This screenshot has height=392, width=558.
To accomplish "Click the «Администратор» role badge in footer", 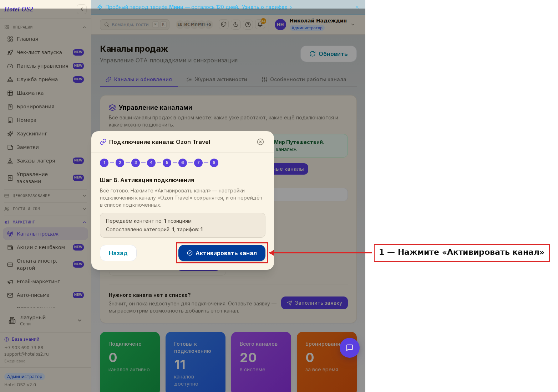I will [x=25, y=377].
